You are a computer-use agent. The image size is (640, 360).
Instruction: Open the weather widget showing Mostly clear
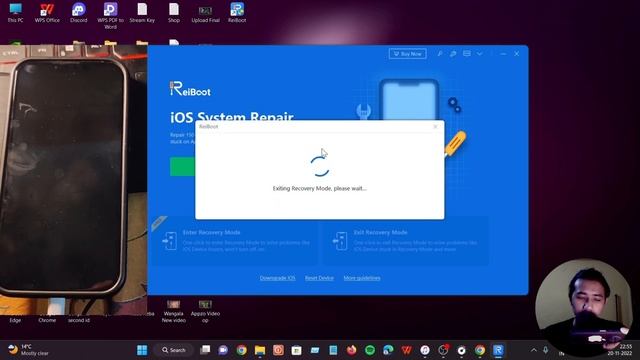click(29, 350)
